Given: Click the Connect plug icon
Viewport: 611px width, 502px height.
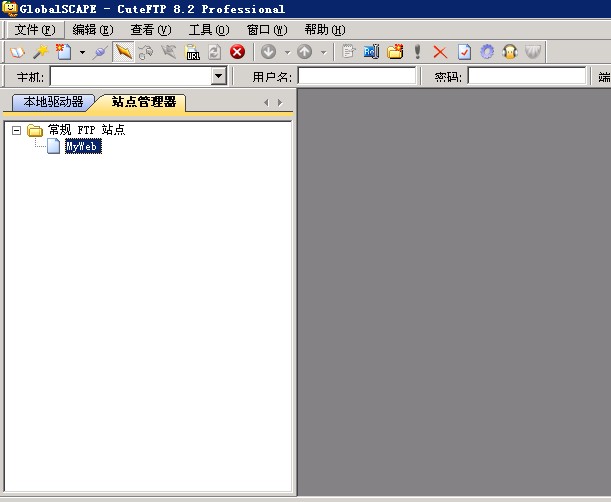Looking at the screenshot, I should pos(100,52).
